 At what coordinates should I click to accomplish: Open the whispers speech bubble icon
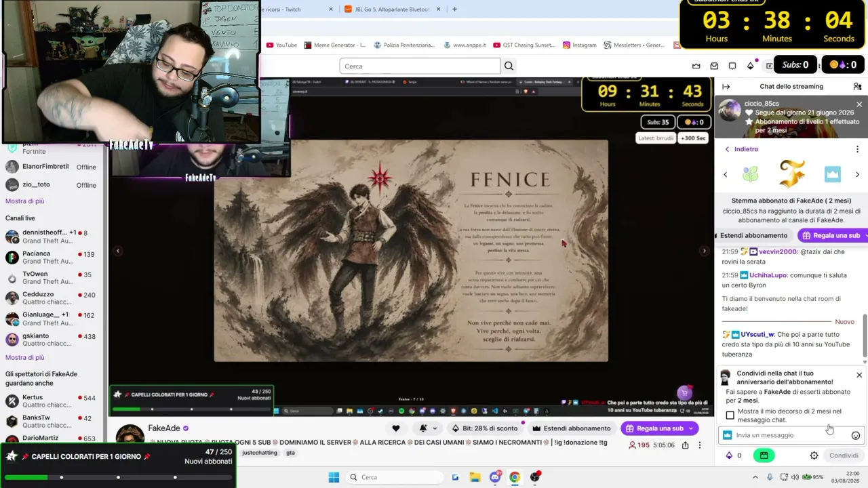click(x=732, y=66)
